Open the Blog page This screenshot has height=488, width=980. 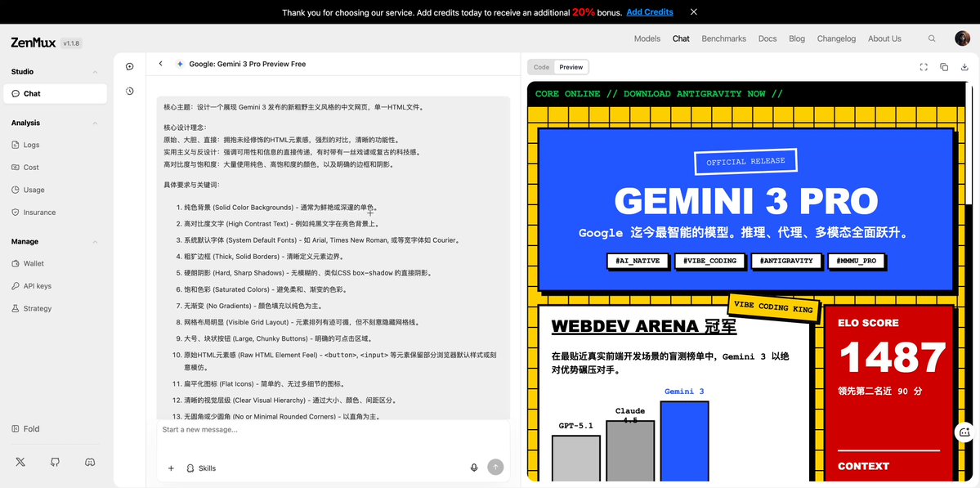tap(797, 38)
